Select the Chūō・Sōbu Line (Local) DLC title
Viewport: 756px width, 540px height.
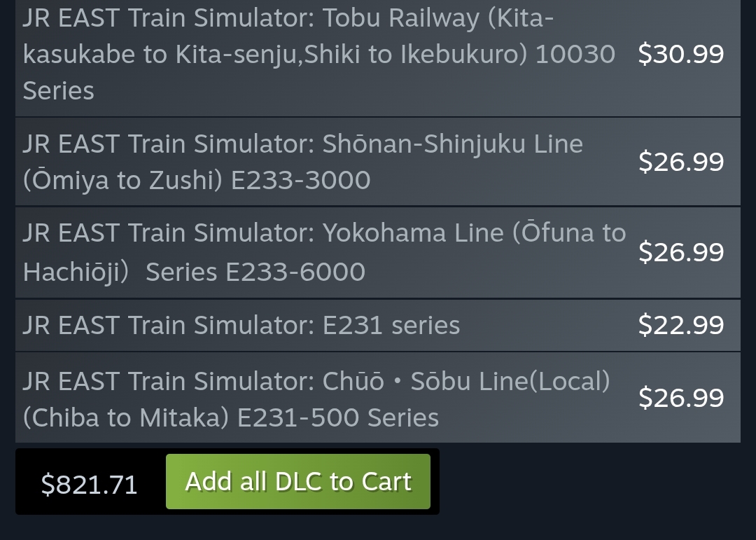316,398
